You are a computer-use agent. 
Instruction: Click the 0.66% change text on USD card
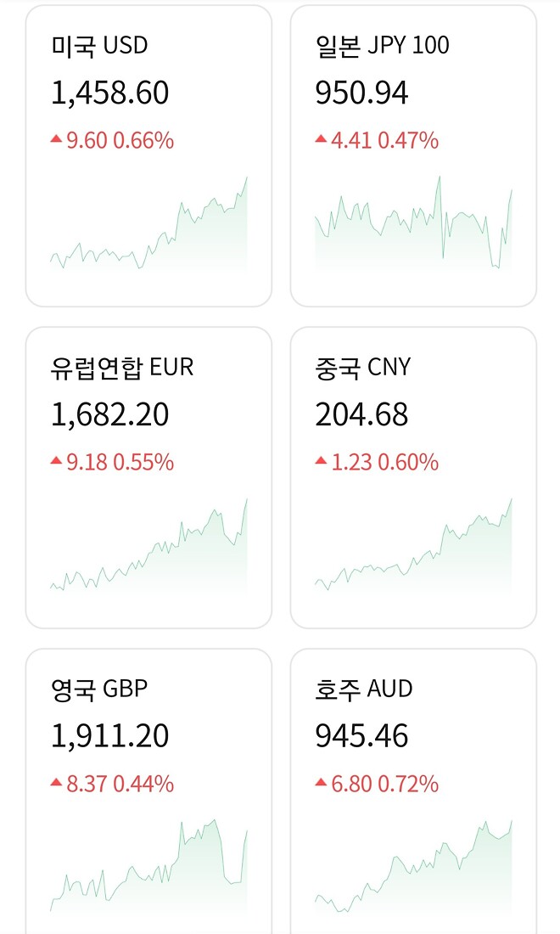pyautogui.click(x=143, y=140)
